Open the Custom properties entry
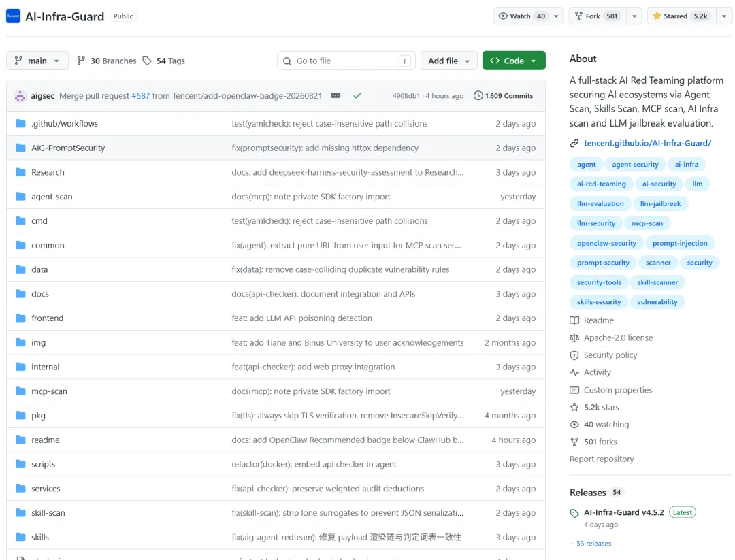 pyautogui.click(x=610, y=390)
